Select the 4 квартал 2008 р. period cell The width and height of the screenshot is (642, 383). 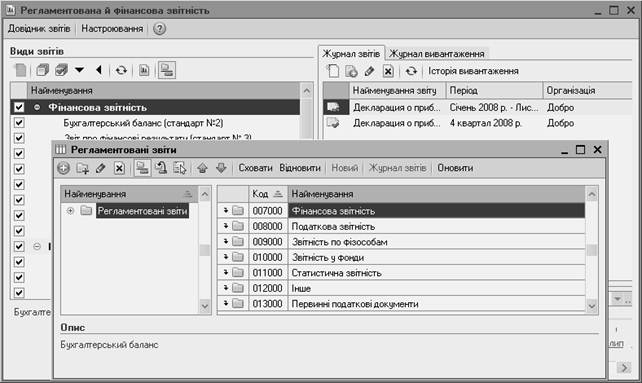click(495, 123)
